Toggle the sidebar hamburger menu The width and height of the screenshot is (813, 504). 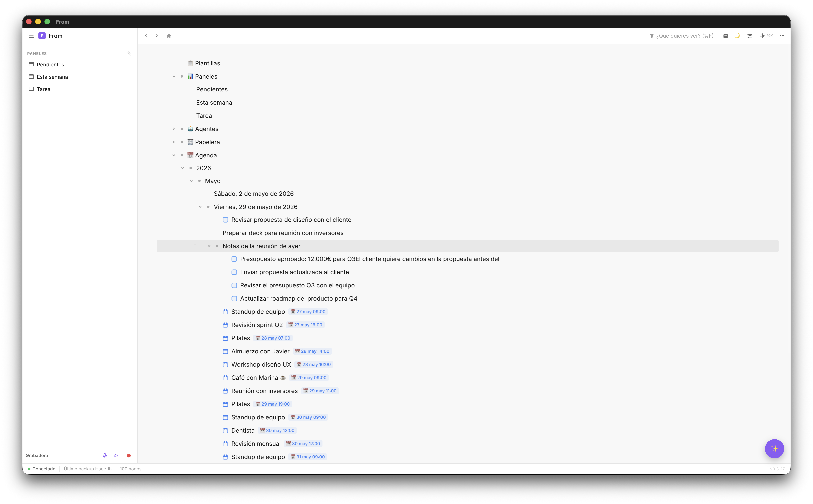pyautogui.click(x=31, y=36)
